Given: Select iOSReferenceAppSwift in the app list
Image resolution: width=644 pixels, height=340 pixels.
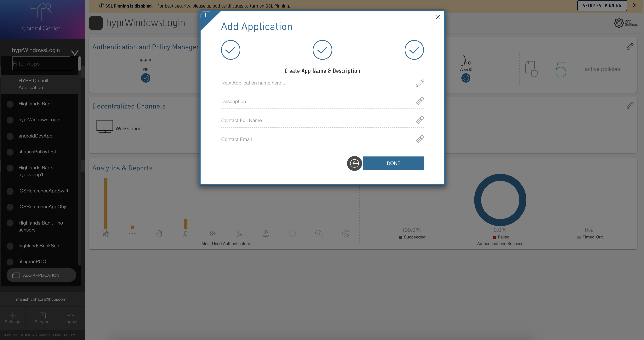Looking at the screenshot, I should [43, 191].
